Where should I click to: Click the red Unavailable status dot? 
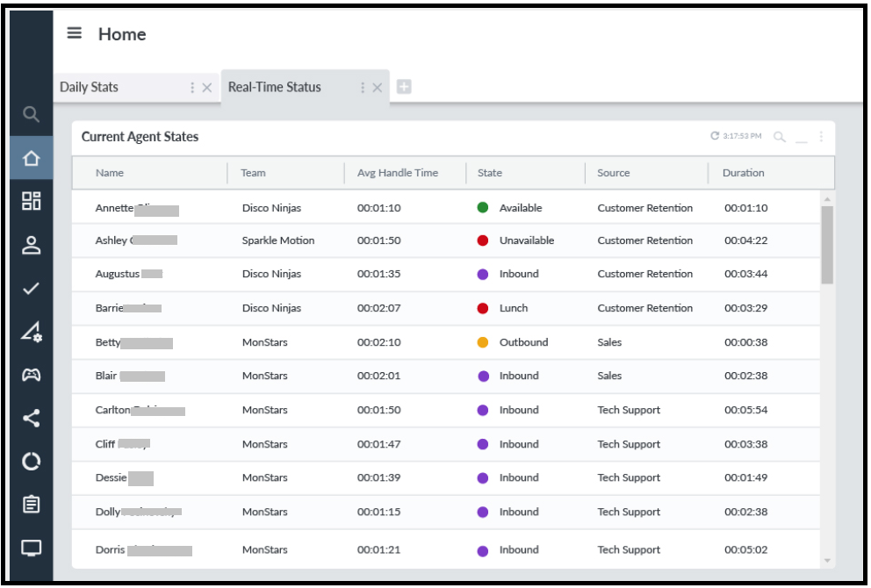click(483, 240)
